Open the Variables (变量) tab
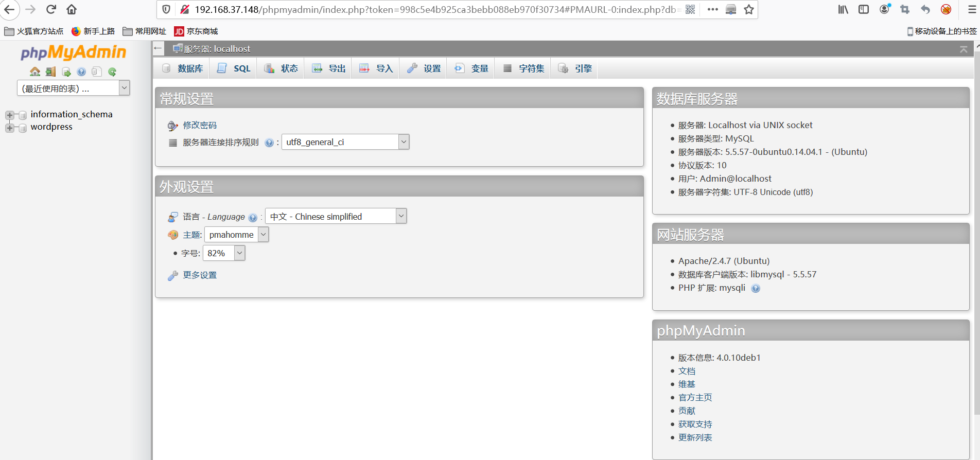 471,68
